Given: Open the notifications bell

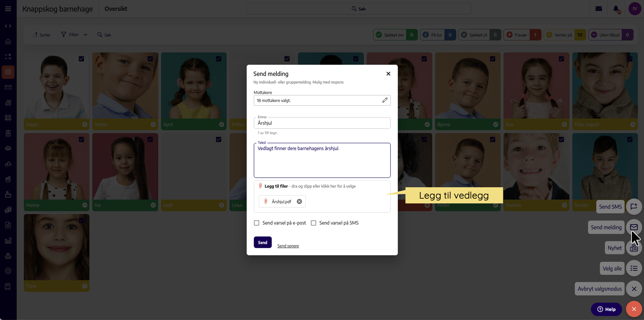Looking at the screenshot, I should (x=616, y=9).
